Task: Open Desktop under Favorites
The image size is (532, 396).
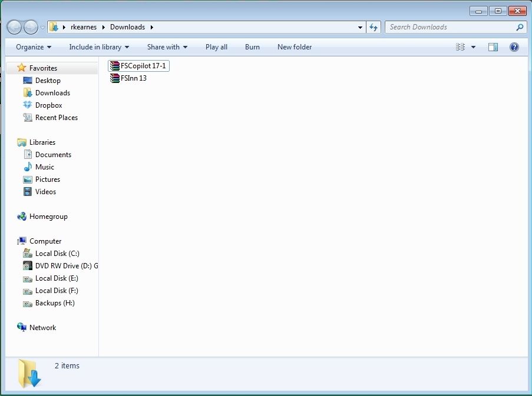Action: 48,81
